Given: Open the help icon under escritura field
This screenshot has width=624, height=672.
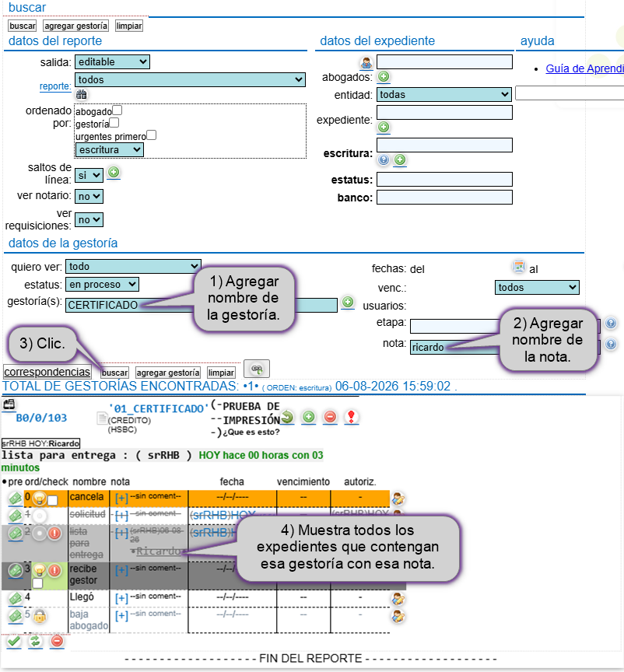Looking at the screenshot, I should [384, 160].
